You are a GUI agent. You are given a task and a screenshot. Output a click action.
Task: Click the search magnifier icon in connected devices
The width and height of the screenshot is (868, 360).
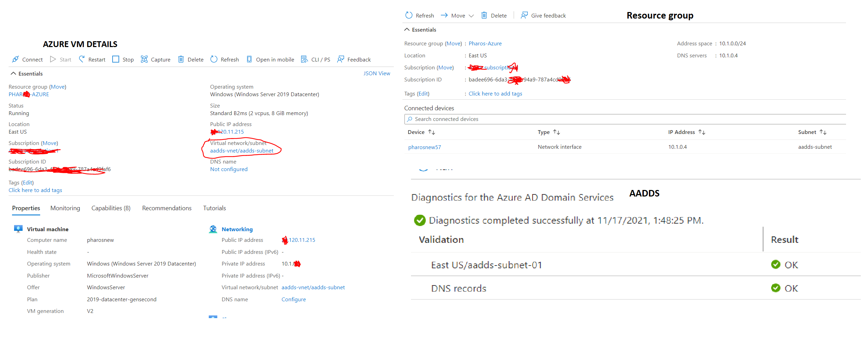coord(410,119)
